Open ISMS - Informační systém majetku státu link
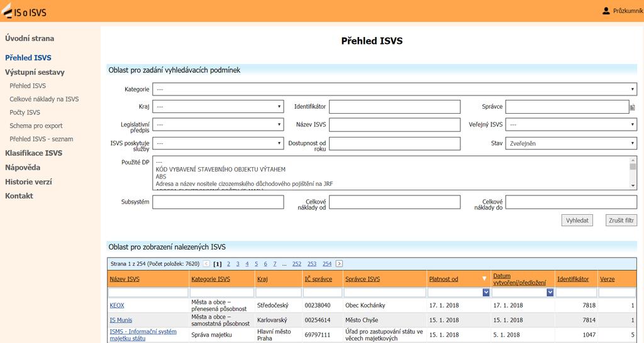Screen dimensions: 644x343 143,335
